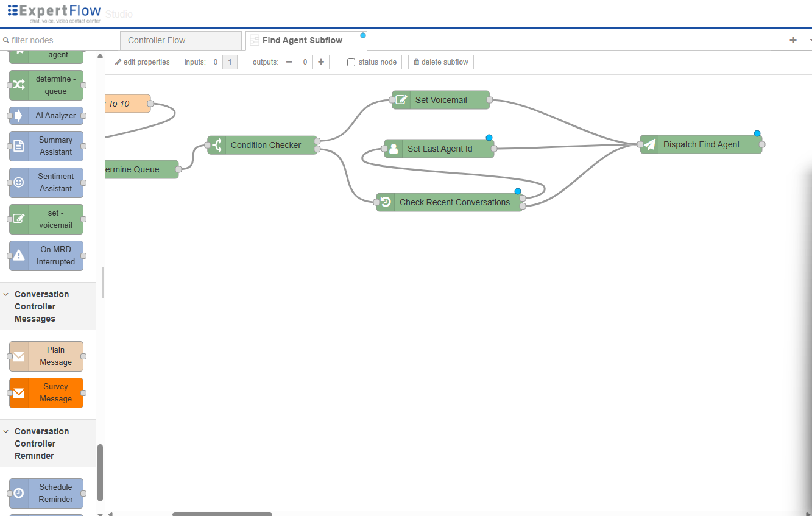Click the Sentiment Assistant smiley icon
This screenshot has width=812, height=516.
(19, 183)
